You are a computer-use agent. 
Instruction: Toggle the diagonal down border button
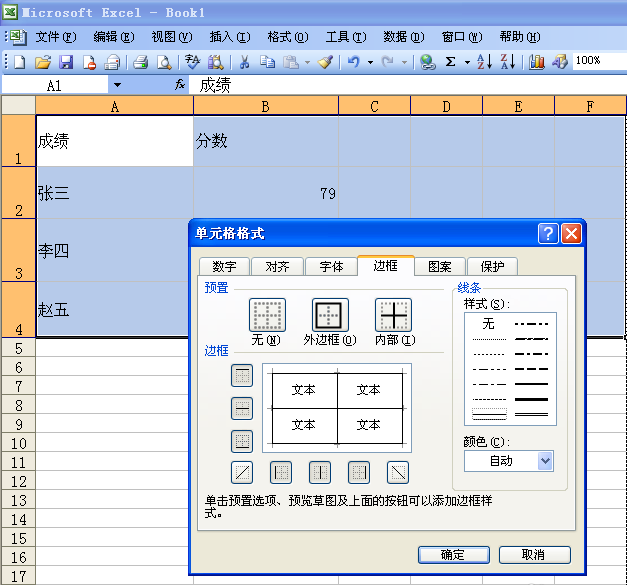398,473
